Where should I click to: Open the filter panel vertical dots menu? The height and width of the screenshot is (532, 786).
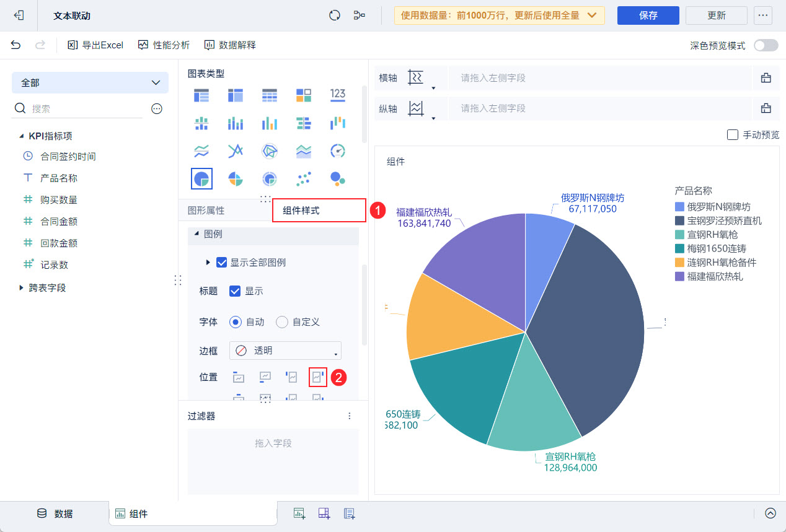(350, 416)
